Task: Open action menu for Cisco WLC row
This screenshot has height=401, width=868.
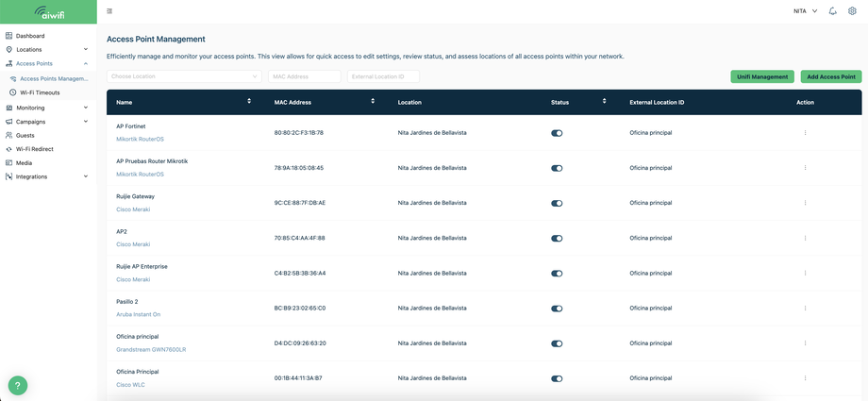Action: (x=805, y=378)
